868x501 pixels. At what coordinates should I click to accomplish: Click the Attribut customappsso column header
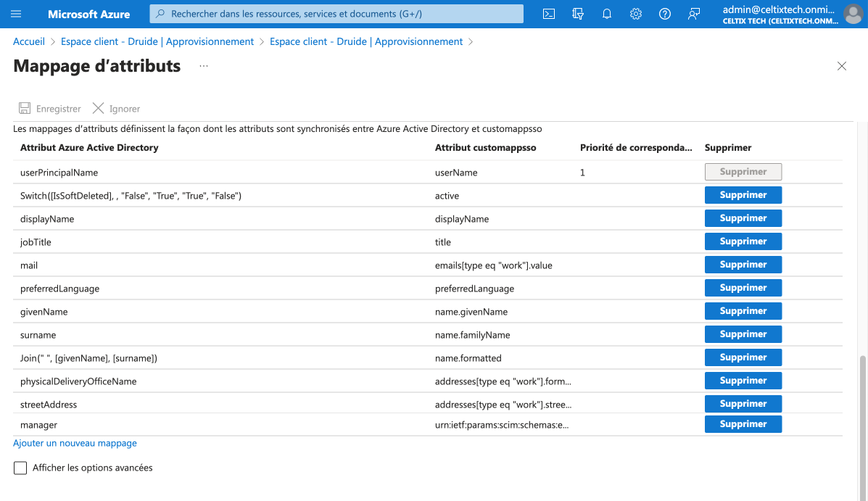(x=485, y=148)
